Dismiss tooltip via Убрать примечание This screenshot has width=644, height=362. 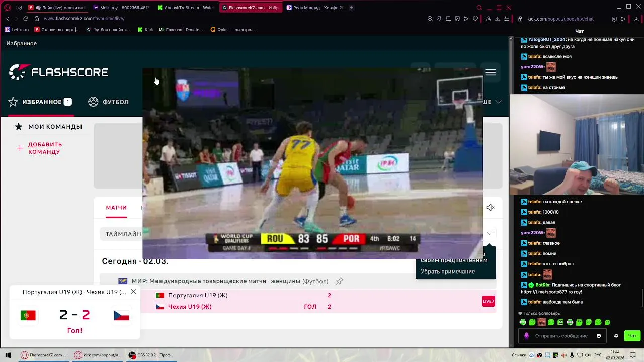point(448,271)
